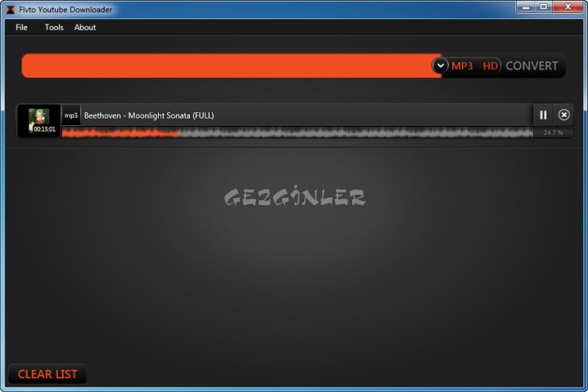Open the File menu
This screenshot has width=588, height=392.
coord(21,28)
